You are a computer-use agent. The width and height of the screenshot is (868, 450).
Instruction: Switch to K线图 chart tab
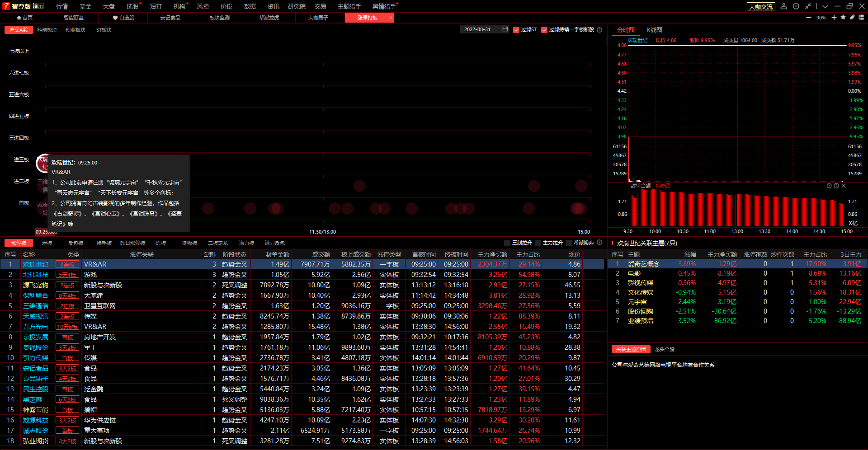point(655,30)
